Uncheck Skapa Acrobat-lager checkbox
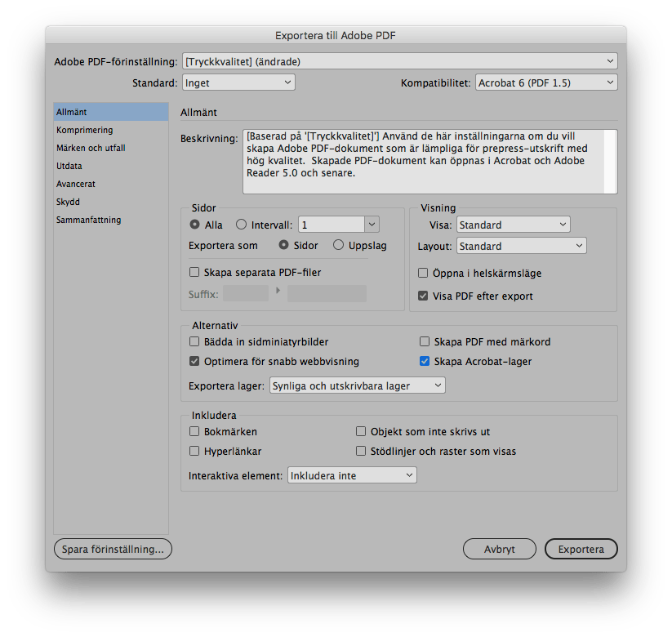 click(x=425, y=361)
